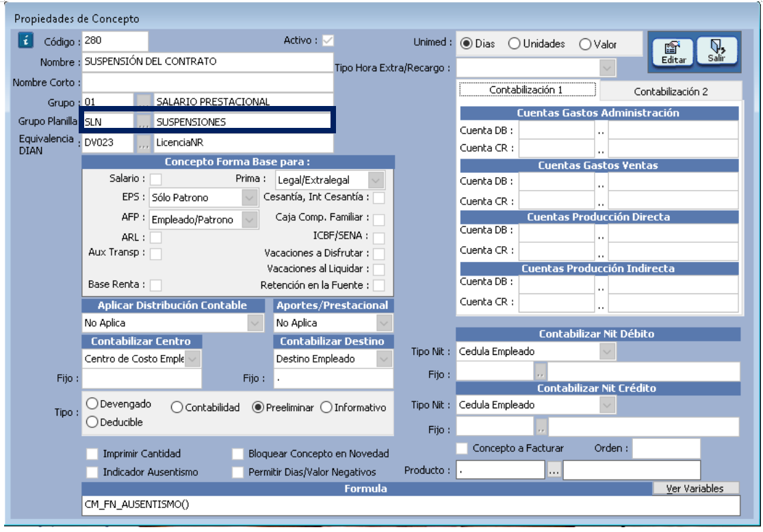The width and height of the screenshot is (763, 532).
Task: Click Ver Variables button
Action: pyautogui.click(x=695, y=488)
